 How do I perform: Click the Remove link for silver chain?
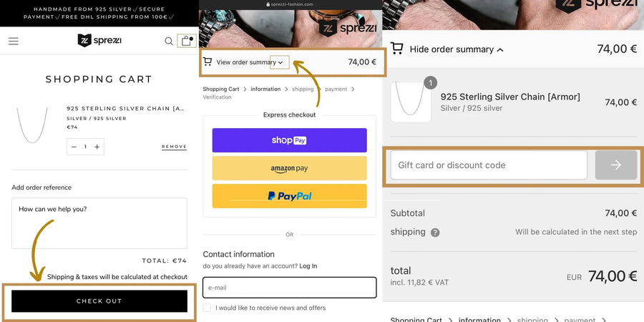coord(174,147)
